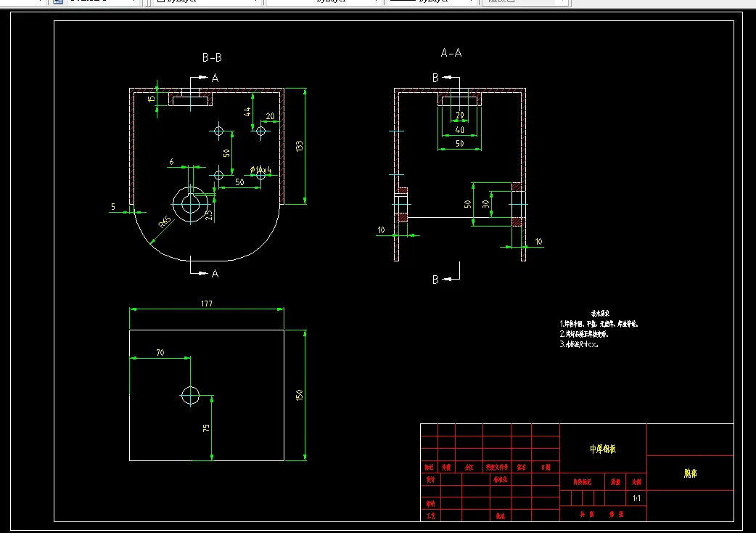Viewport: 756px width, 533px height.
Task: Select technical requirement note line 3
Action: click(579, 344)
